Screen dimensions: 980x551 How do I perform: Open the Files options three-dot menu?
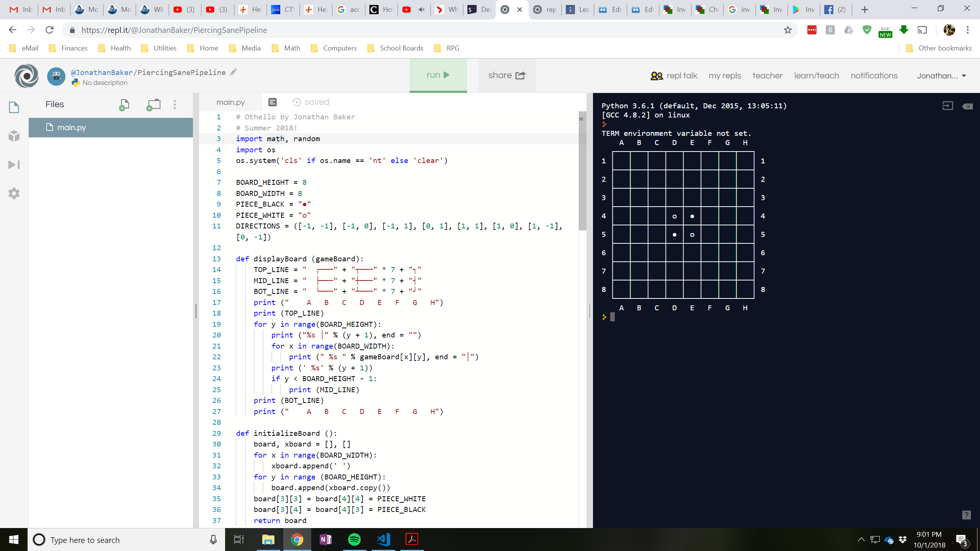pos(175,104)
